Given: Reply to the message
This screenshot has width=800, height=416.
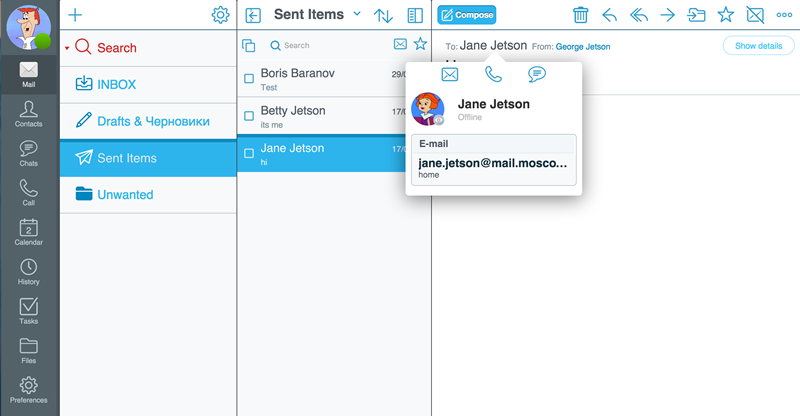Looking at the screenshot, I should (610, 15).
